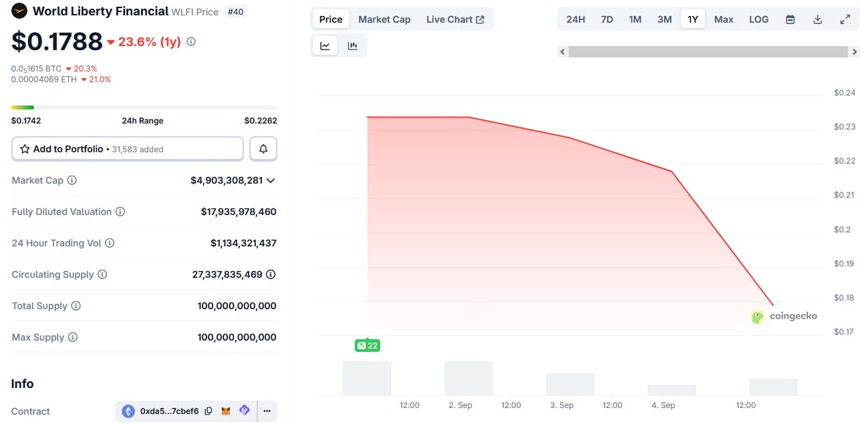Viewport: 868px width, 424px height.
Task: Click the 24h Range progress bar
Action: click(x=144, y=107)
